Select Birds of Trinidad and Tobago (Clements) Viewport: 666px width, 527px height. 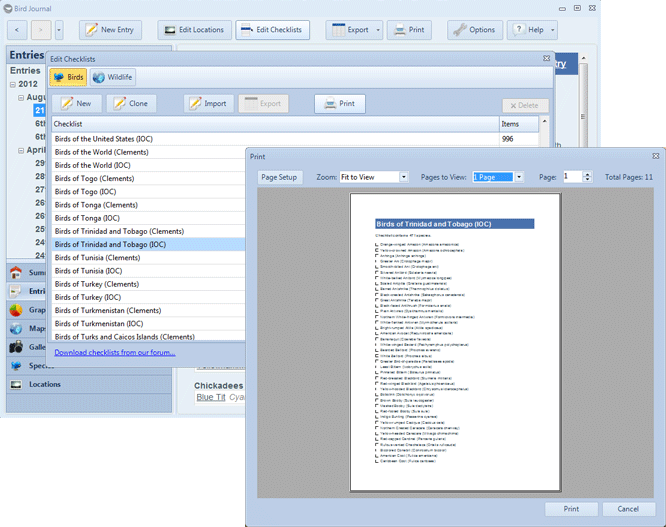(x=149, y=231)
